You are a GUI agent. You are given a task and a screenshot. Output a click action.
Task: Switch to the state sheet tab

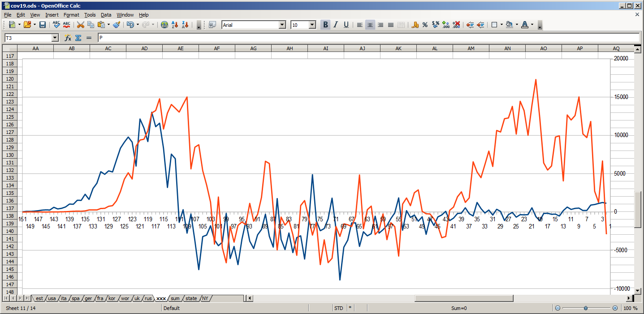coord(191,298)
